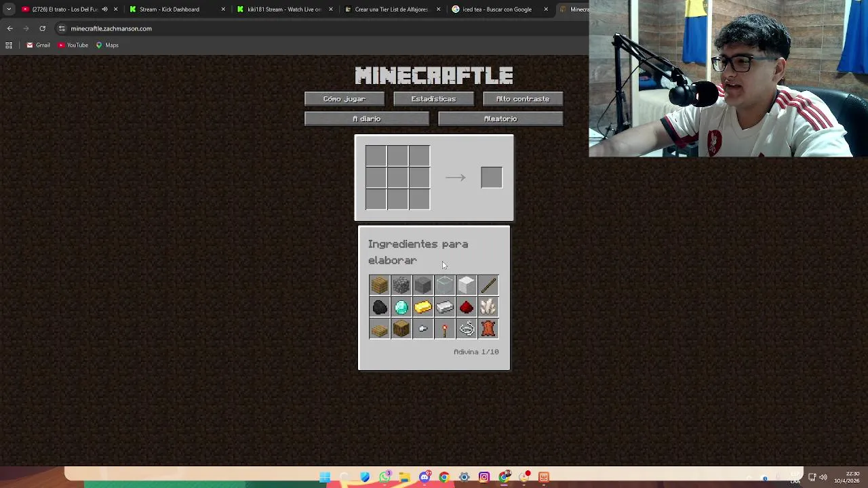Image resolution: width=868 pixels, height=488 pixels.
Task: Pick the oak slab ingredient
Action: point(379,329)
